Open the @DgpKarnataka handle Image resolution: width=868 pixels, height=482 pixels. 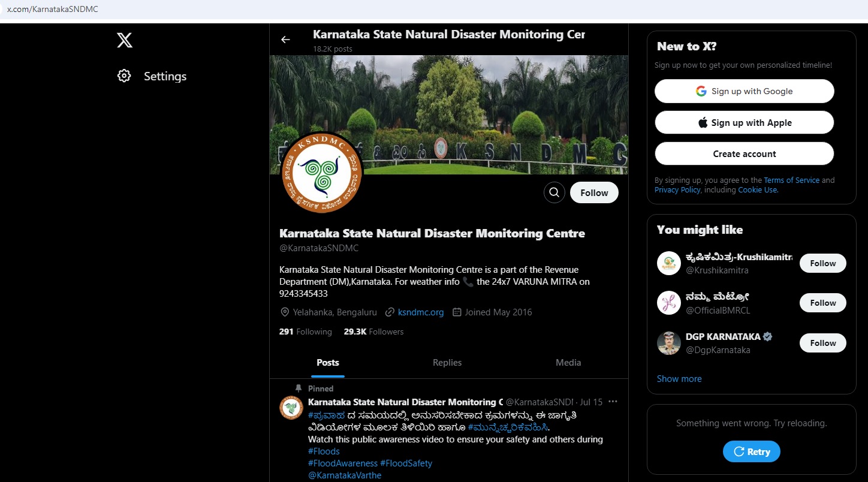(718, 350)
